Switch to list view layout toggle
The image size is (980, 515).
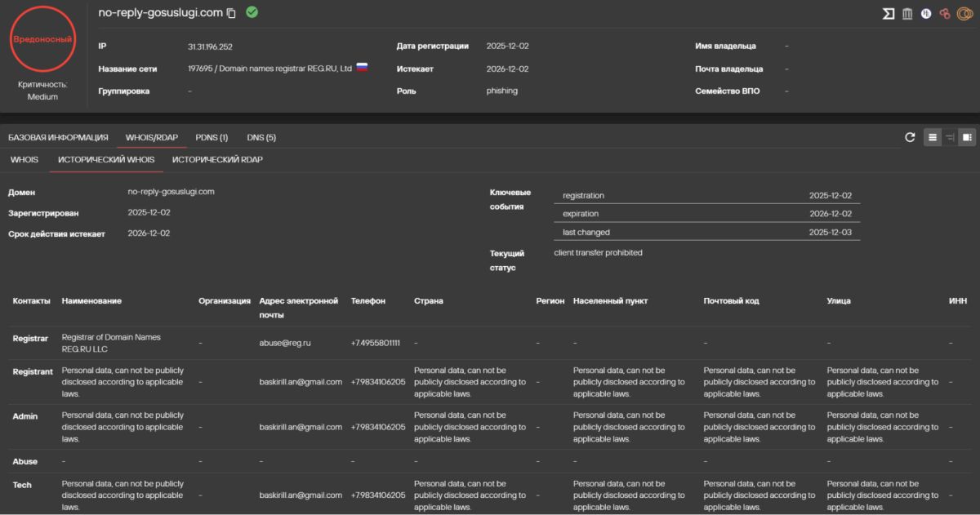[x=932, y=137]
